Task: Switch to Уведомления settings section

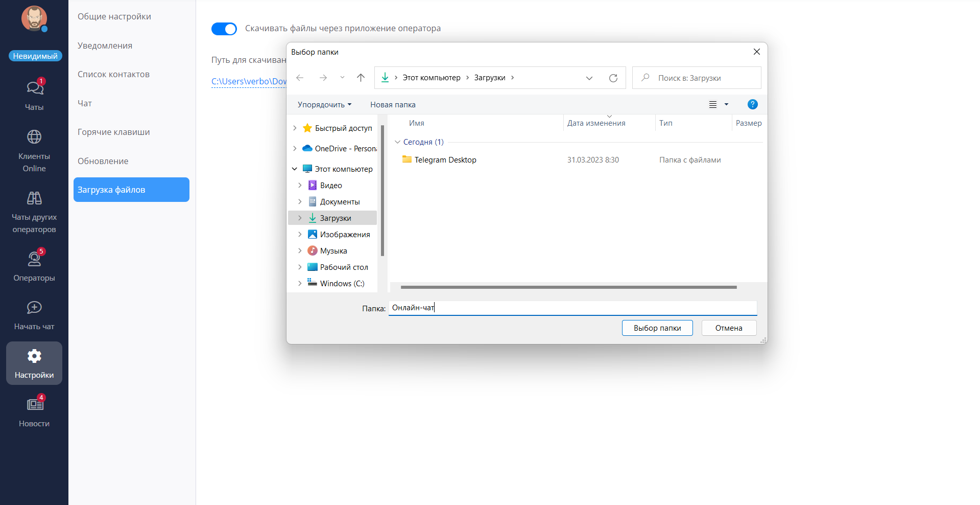Action: 105,45
